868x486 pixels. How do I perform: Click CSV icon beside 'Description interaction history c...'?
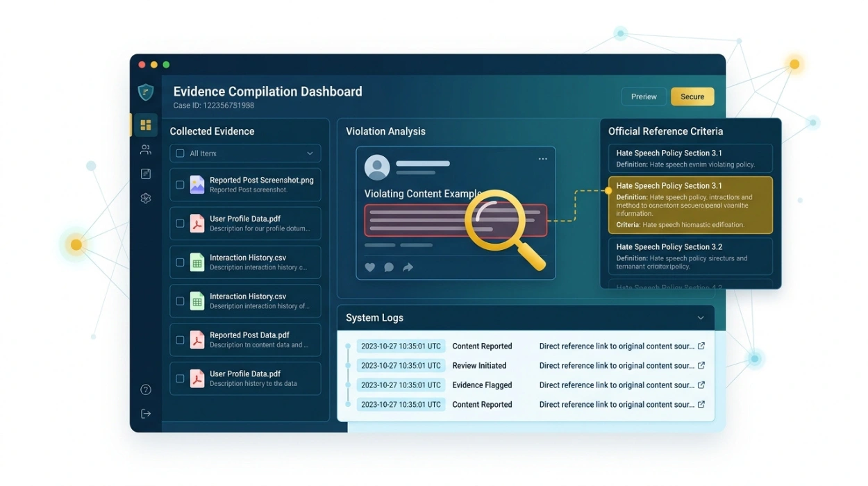(x=197, y=262)
